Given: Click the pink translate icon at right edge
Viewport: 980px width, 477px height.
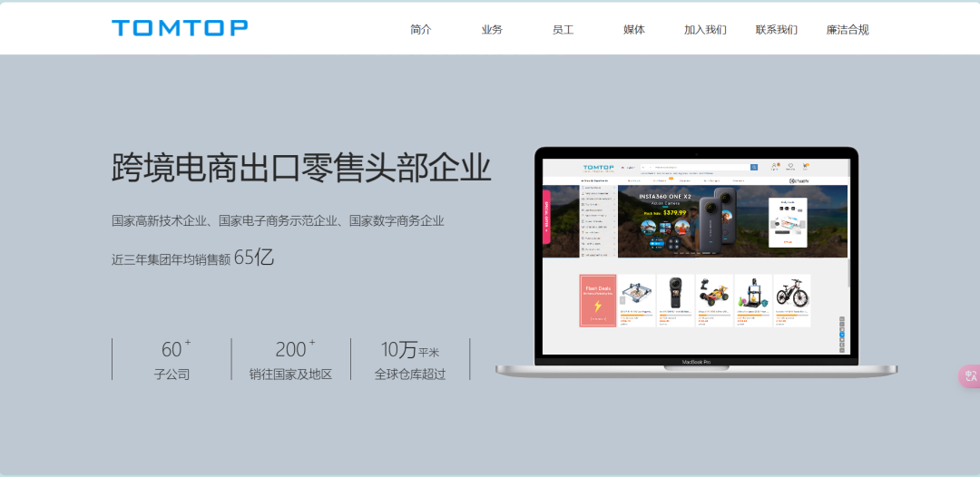Looking at the screenshot, I should [x=970, y=375].
